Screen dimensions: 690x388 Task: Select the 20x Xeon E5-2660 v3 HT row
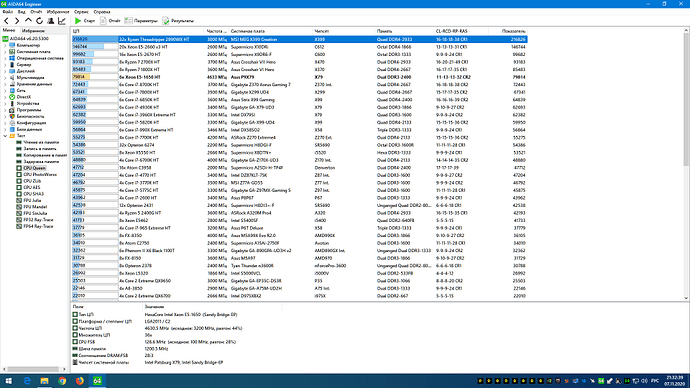coord(299,47)
